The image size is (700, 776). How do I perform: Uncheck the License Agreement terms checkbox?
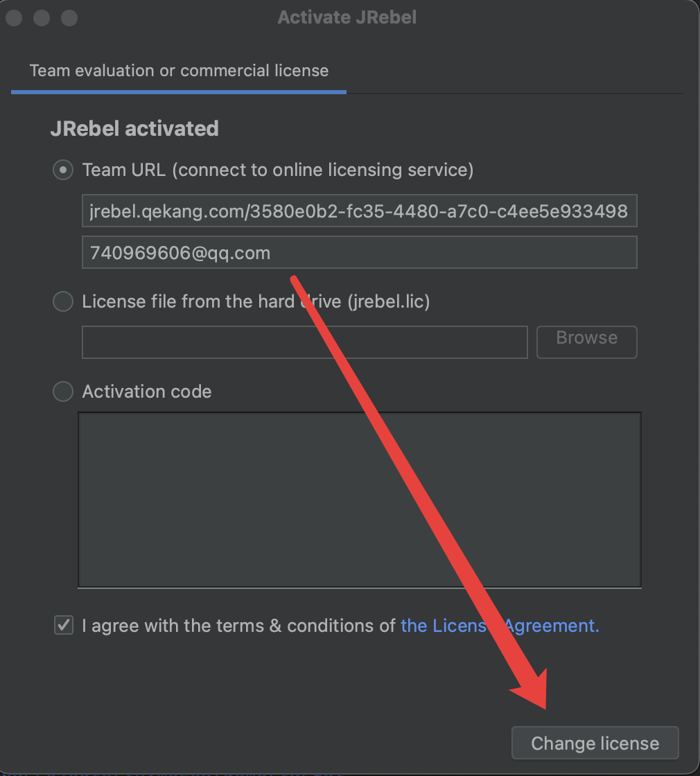[64, 626]
